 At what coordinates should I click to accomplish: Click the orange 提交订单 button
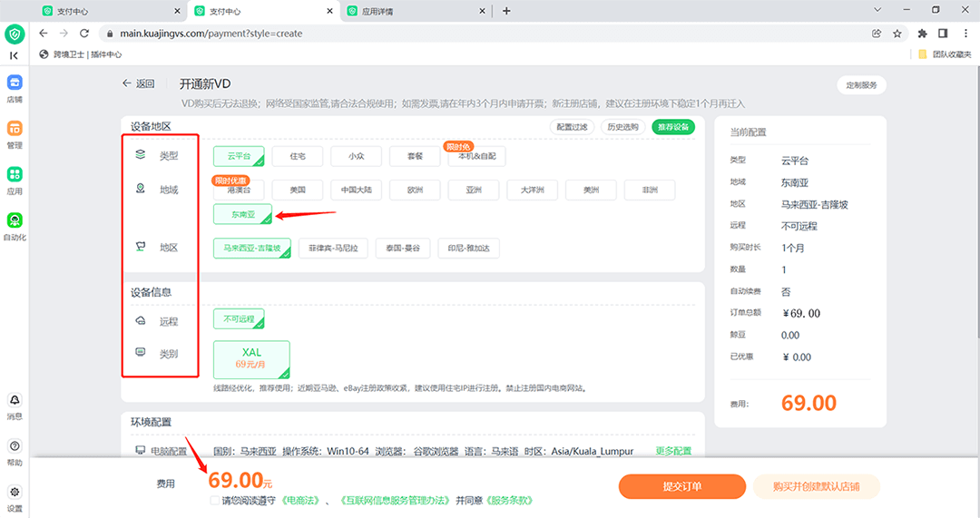[x=681, y=486]
